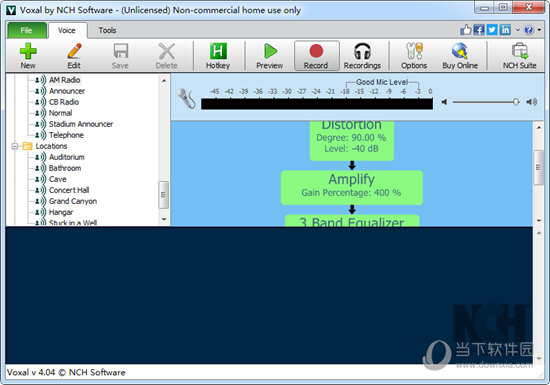Viewport: 550px width, 385px height.
Task: Click effects panel scrollbar down arrow
Action: (539, 221)
